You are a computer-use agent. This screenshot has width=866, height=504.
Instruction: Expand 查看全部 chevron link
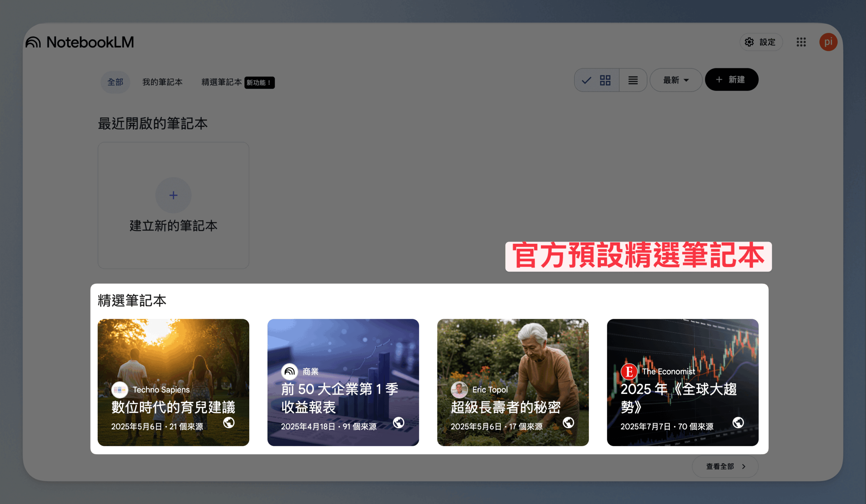[725, 466]
